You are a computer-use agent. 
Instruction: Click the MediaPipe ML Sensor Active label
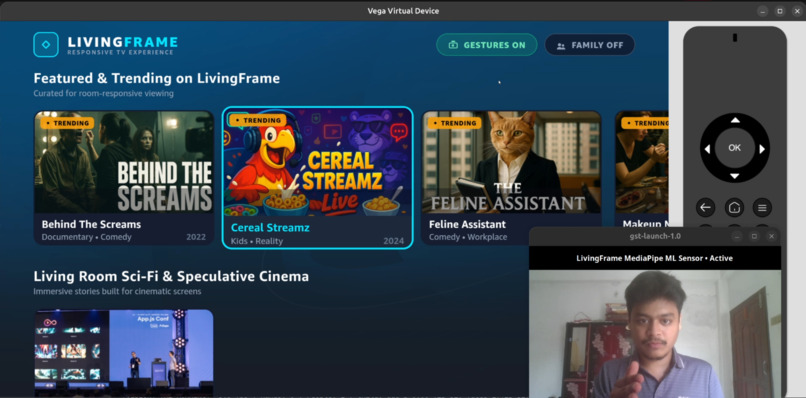coord(654,258)
